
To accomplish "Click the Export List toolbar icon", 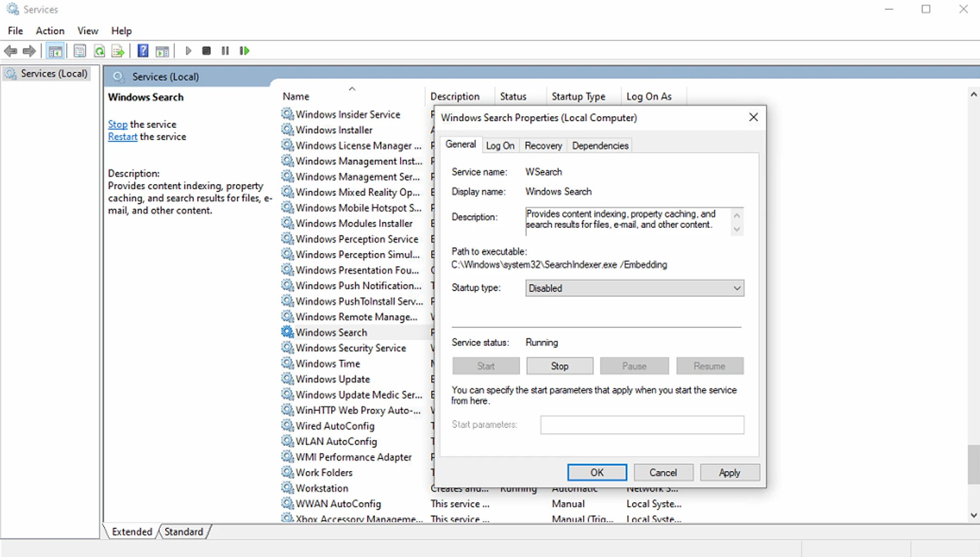I will coord(118,51).
